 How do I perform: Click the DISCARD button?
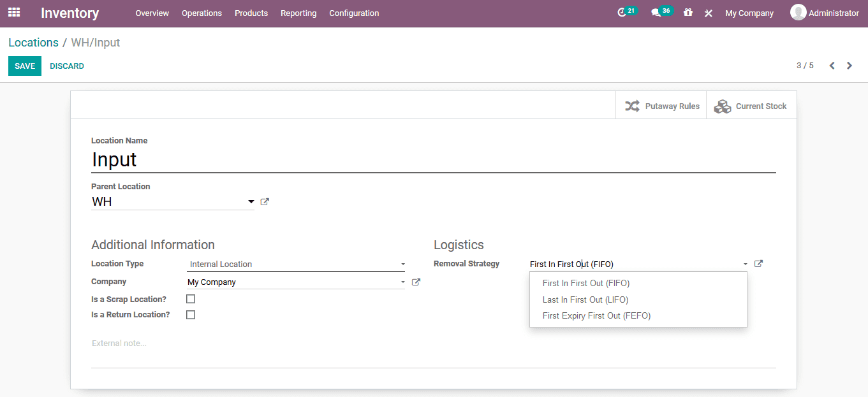67,66
